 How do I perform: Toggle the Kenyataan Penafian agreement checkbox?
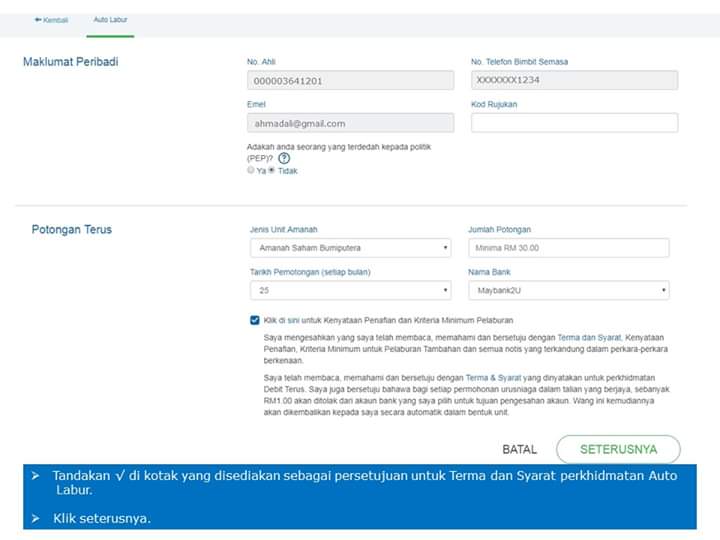(255, 320)
